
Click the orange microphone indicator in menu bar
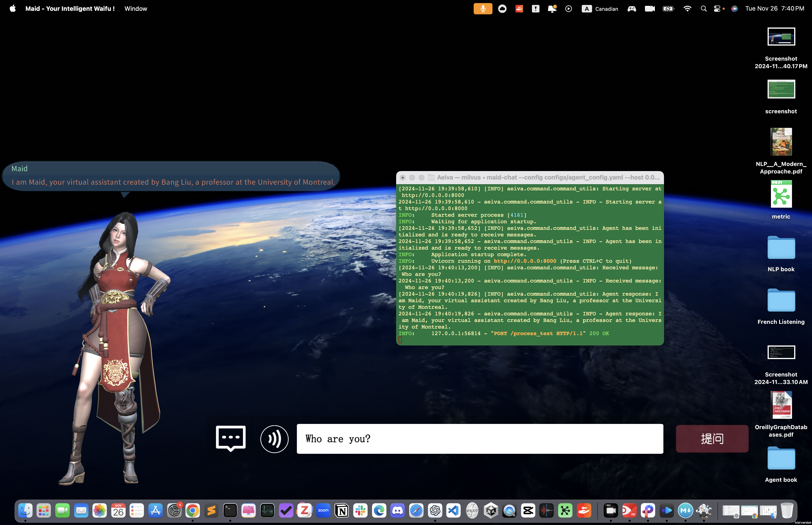click(x=483, y=8)
